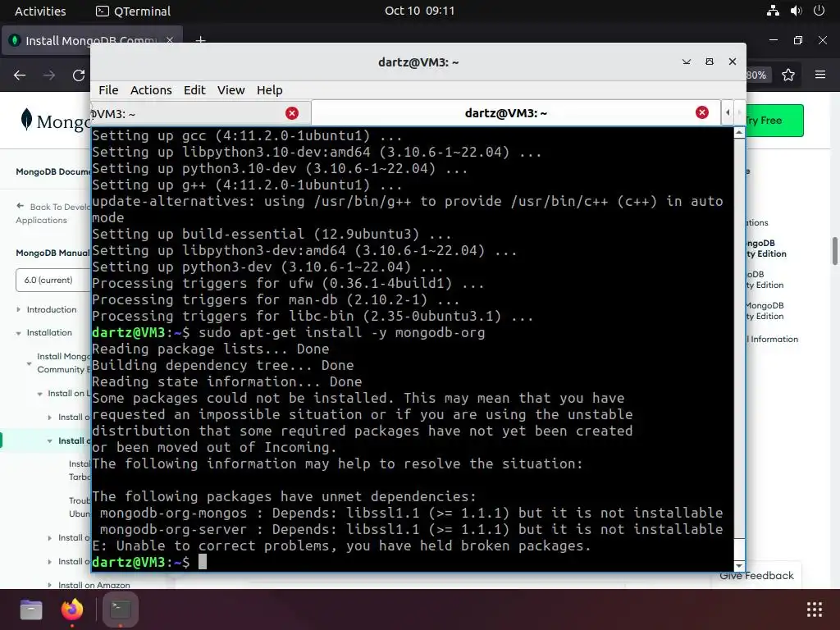The height and width of the screenshot is (630, 840).
Task: Open the 6.0 (current) version dropdown
Action: 53,281
